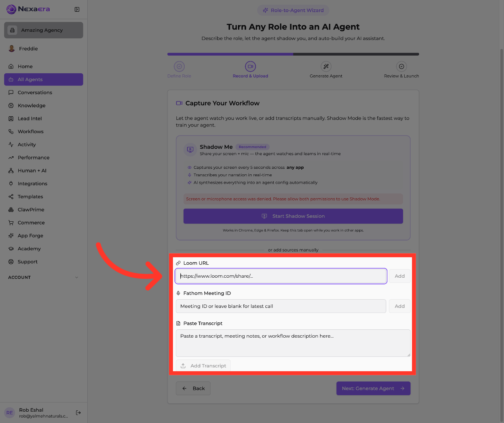Go to Home in the sidebar
The width and height of the screenshot is (504, 423).
(43, 67)
